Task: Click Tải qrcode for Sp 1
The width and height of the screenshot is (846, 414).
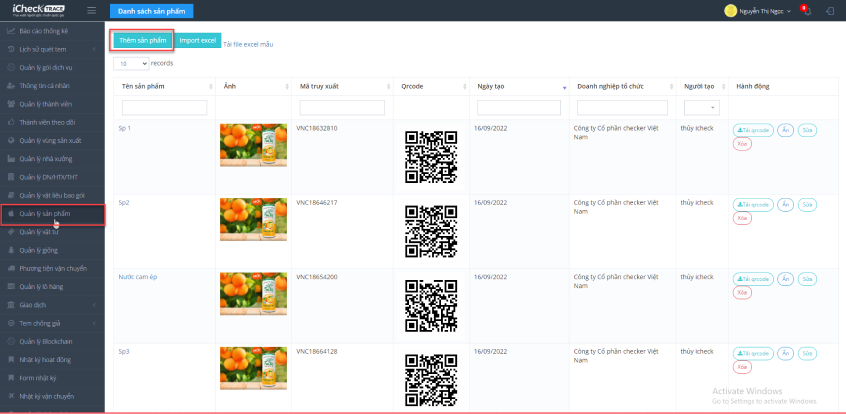Action: tap(753, 130)
